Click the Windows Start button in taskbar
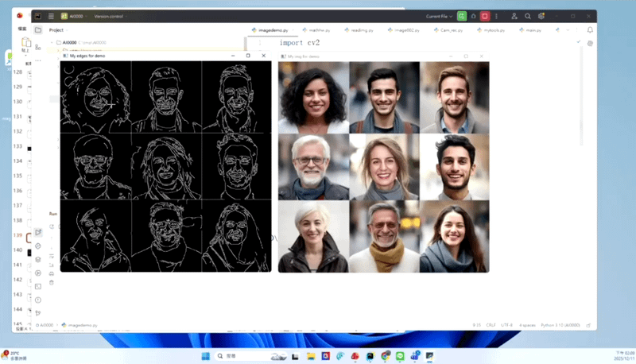 click(x=206, y=356)
